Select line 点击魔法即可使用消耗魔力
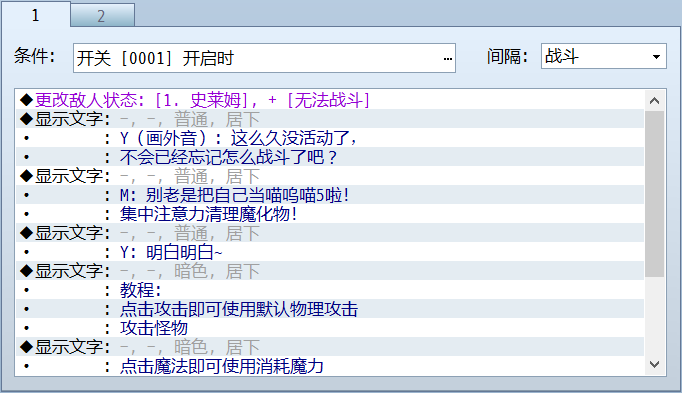 (x=330, y=366)
